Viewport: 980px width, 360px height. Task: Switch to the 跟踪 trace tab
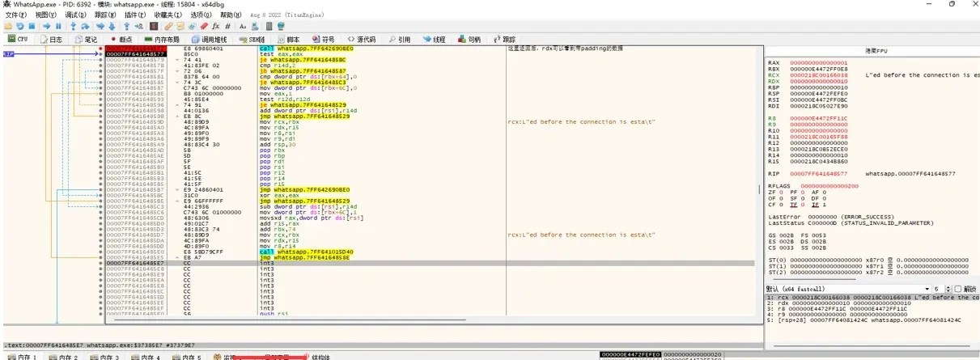[x=504, y=39]
